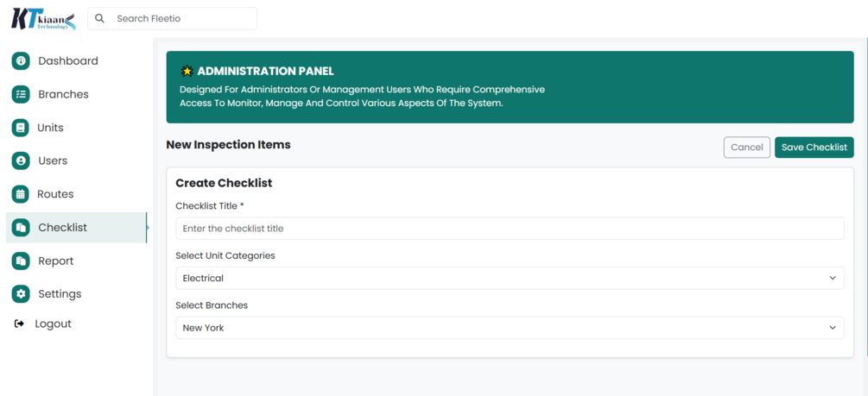This screenshot has width=868, height=396.
Task: Click the Settings gear icon
Action: (x=21, y=294)
